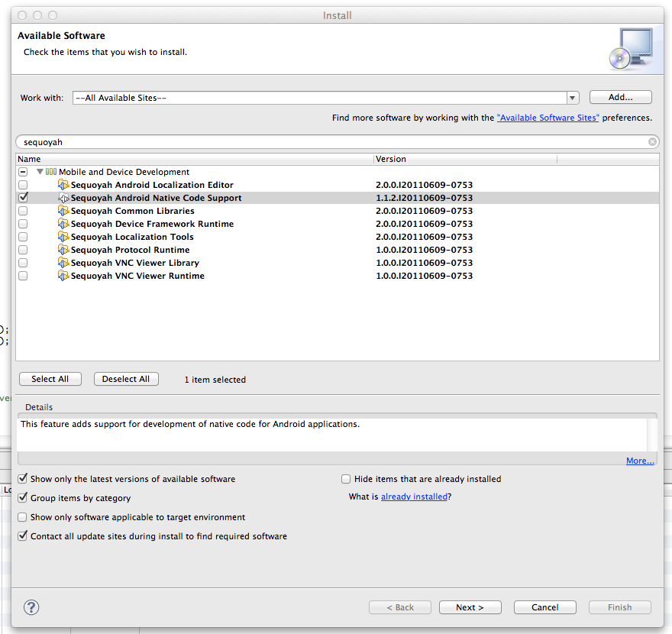Disable Group items by category
This screenshot has height=634, width=672.
tap(23, 498)
